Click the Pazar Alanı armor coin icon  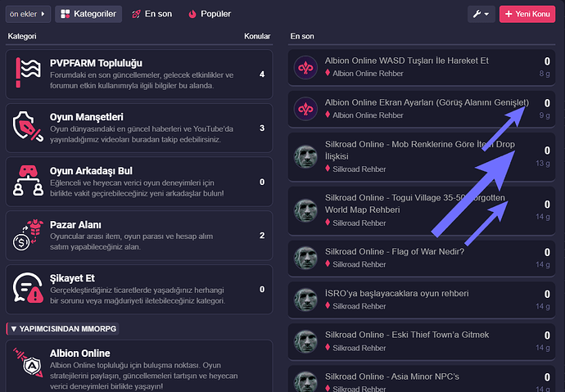28,235
